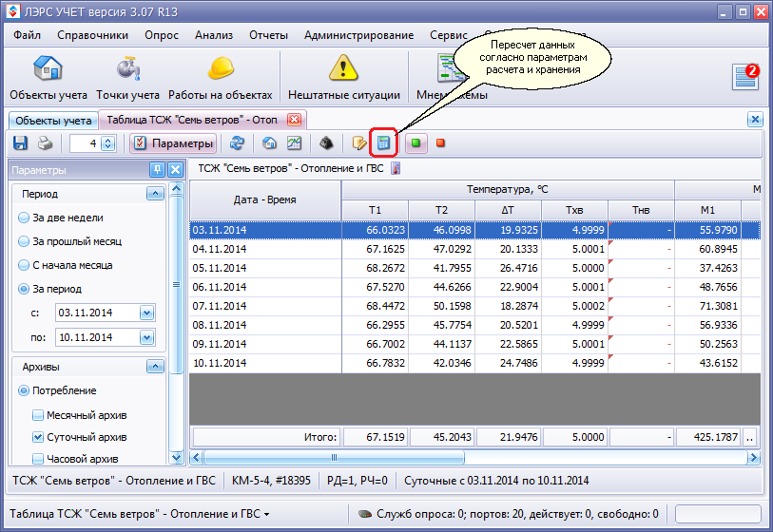
Task: Click the parameters panel vertical scrollbar thumb
Action: 176,284
